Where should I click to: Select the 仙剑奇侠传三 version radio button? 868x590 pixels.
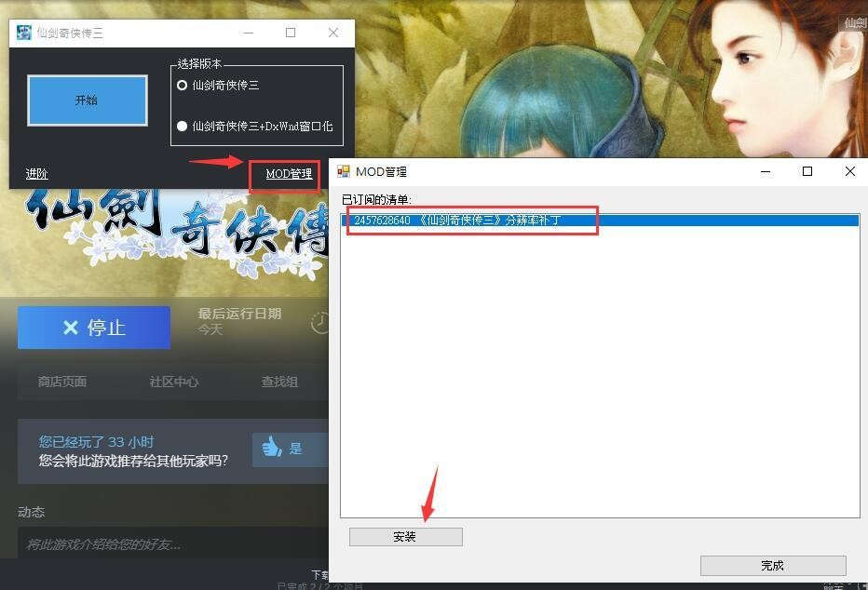pos(183,86)
